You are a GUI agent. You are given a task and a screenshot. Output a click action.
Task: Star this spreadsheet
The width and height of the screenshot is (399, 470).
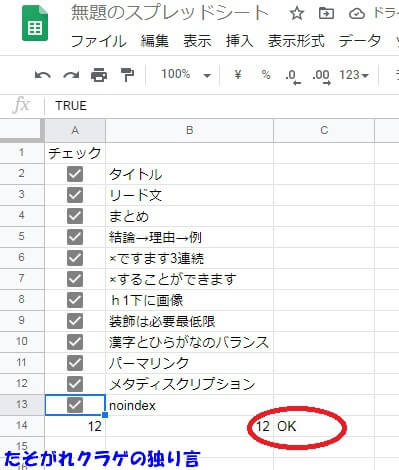tap(296, 14)
